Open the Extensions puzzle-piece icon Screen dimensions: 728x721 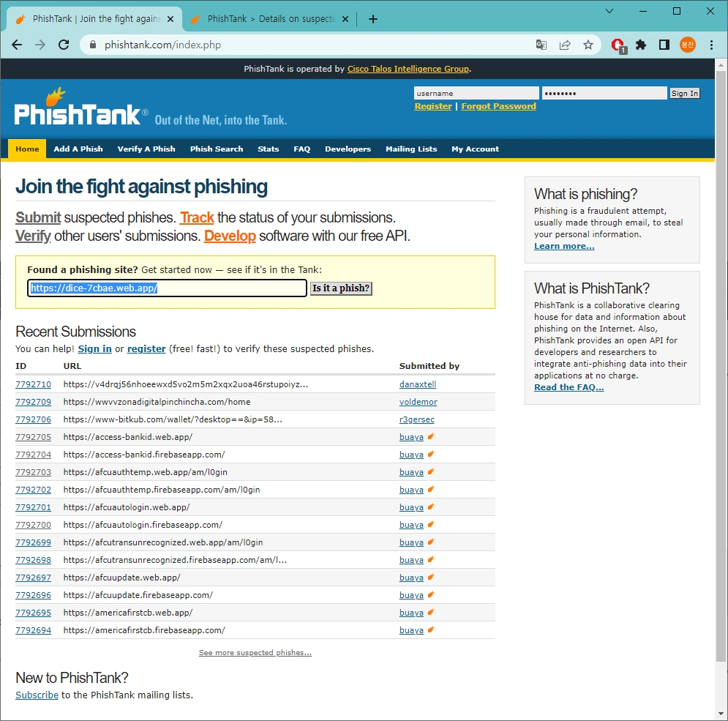click(x=641, y=45)
